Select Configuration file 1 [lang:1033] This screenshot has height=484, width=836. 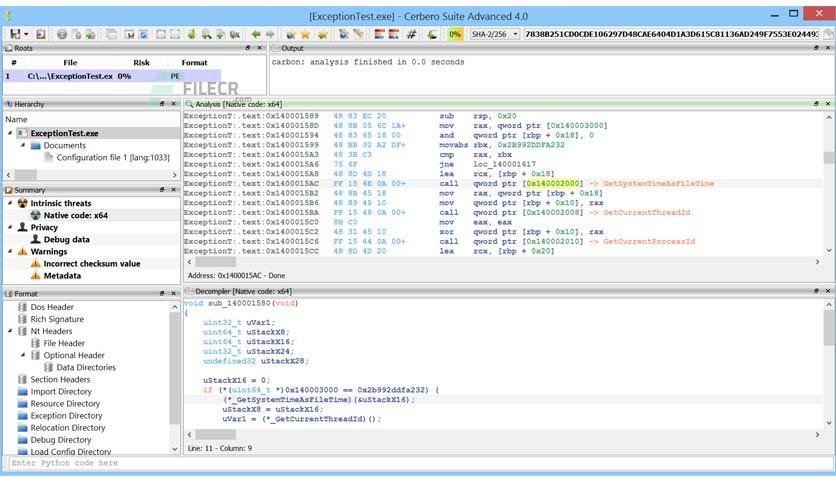coord(113,158)
